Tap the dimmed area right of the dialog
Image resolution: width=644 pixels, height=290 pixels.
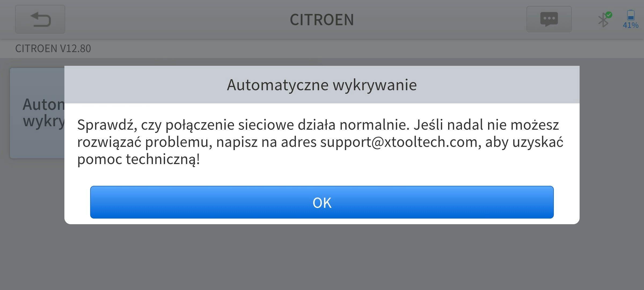click(x=612, y=145)
